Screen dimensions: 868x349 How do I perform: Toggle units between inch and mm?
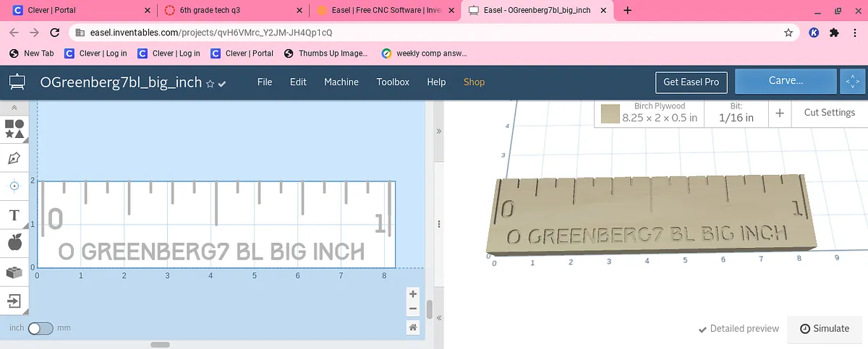coord(41,328)
